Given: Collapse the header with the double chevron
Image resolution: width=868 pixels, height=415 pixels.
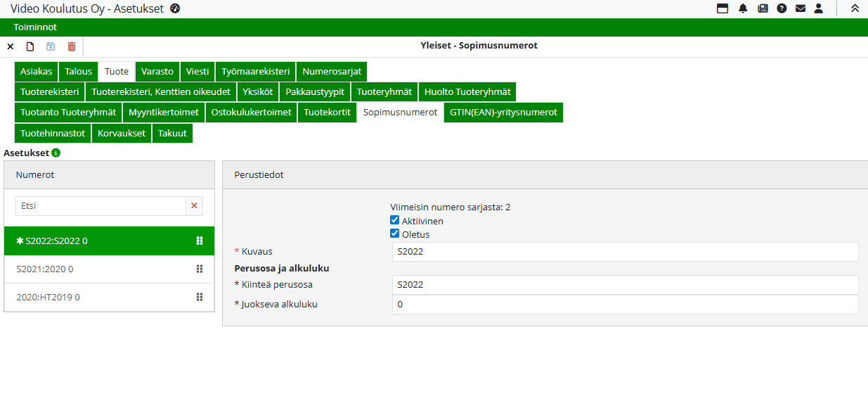Looking at the screenshot, I should [x=855, y=8].
